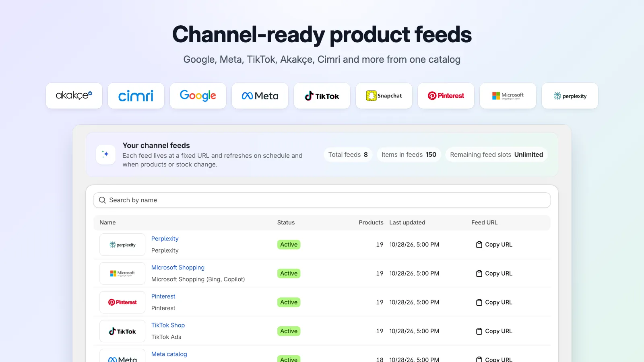Copy URL text for the Perplexity feed
The width and height of the screenshot is (644, 362).
[x=499, y=245]
